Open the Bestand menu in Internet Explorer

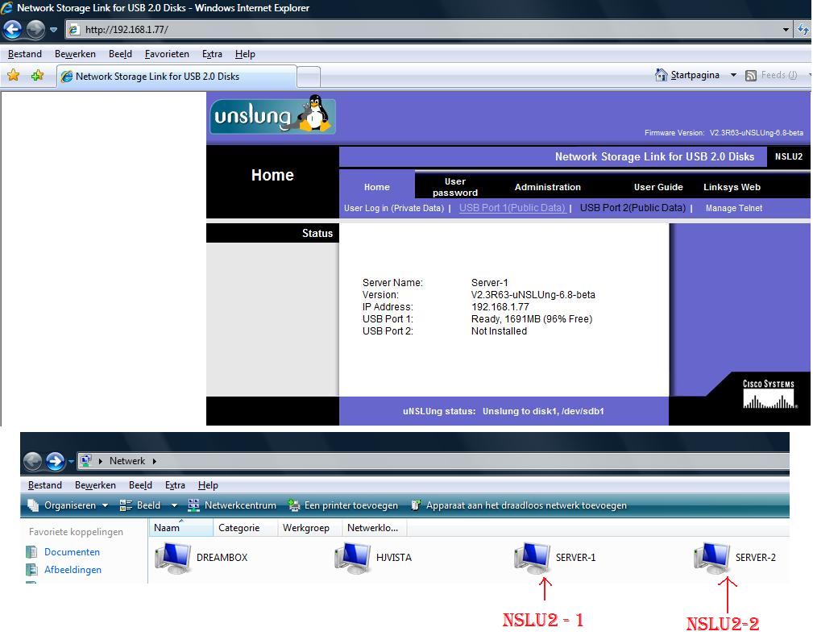[x=25, y=54]
